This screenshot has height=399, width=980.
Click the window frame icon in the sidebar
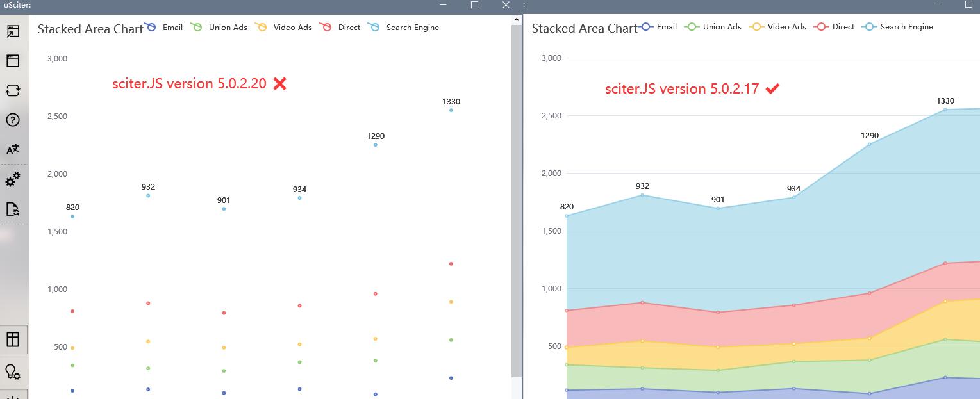[x=14, y=61]
